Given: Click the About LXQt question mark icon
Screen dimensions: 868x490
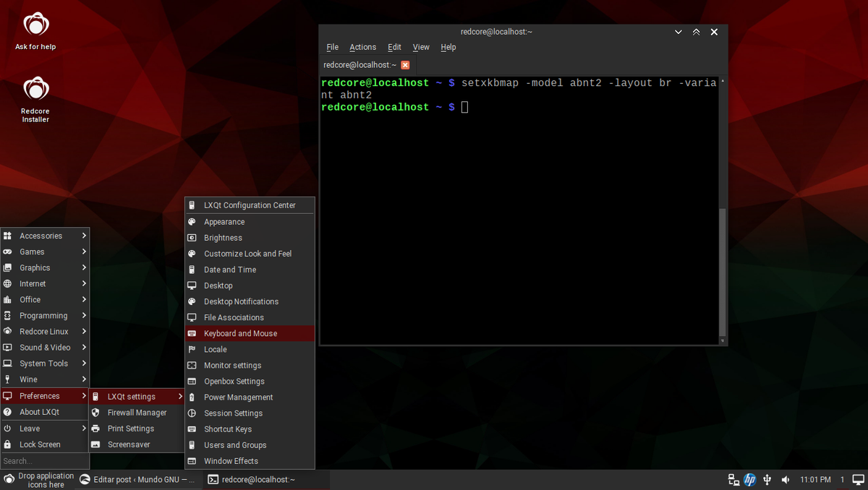Looking at the screenshot, I should pos(7,412).
